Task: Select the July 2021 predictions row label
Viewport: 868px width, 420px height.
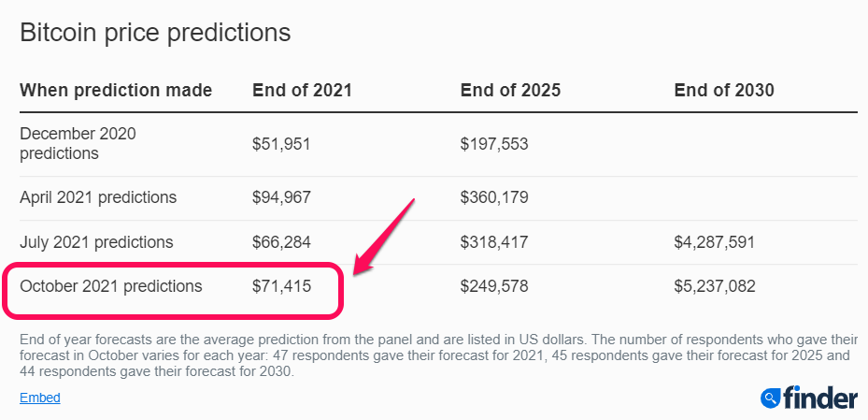Action: click(x=96, y=242)
